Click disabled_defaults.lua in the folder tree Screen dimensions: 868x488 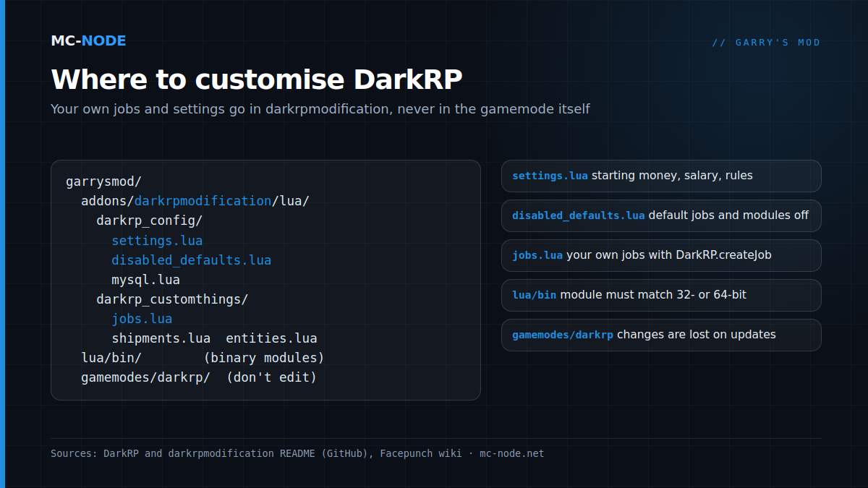coord(192,260)
